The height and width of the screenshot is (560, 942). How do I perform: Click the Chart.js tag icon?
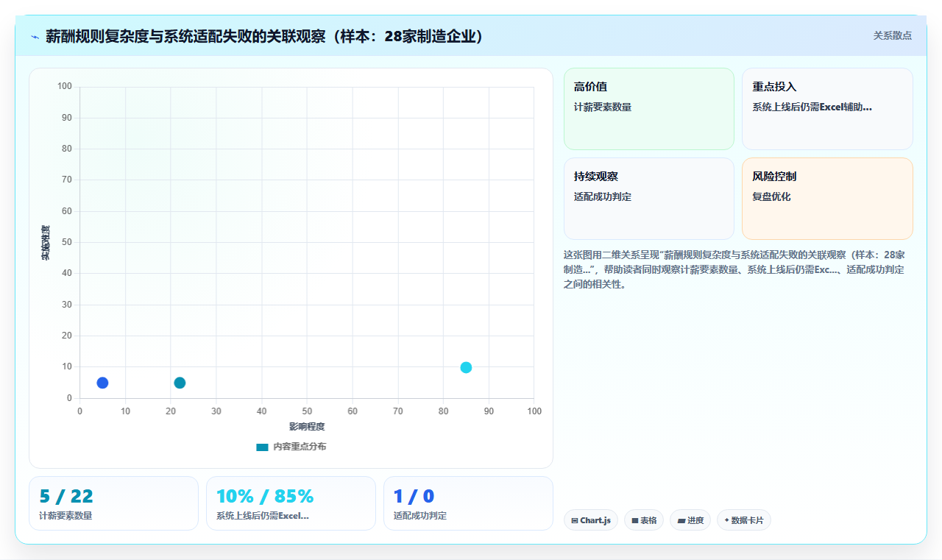[x=575, y=520]
